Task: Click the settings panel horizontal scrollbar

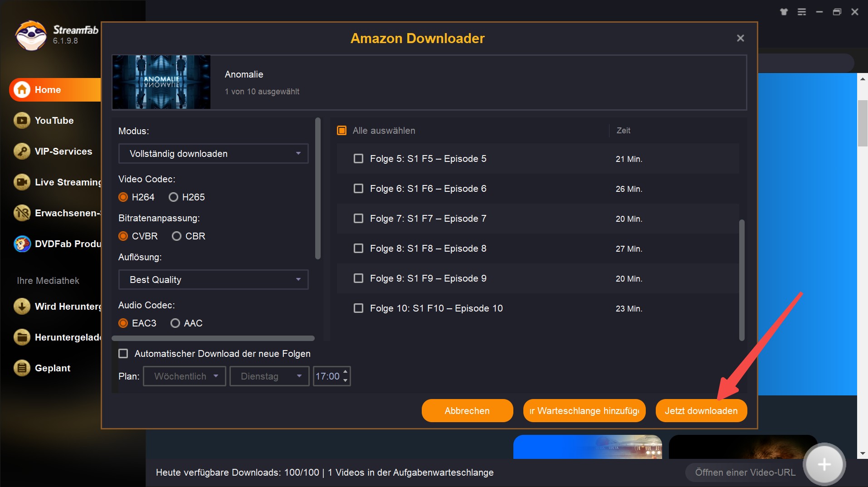Action: (x=213, y=338)
